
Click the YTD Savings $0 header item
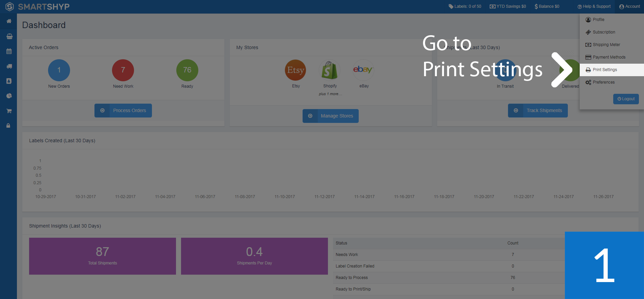pos(508,6)
